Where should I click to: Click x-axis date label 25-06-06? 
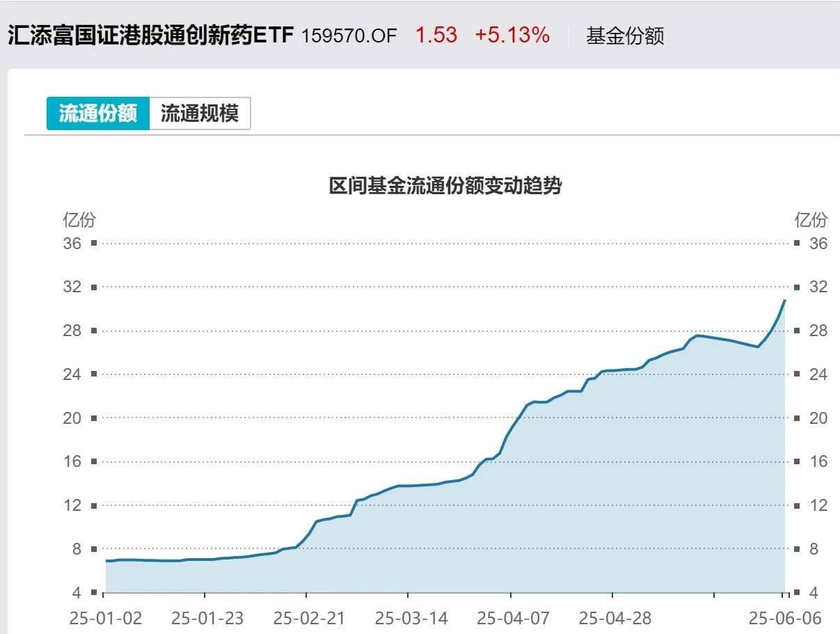786,617
